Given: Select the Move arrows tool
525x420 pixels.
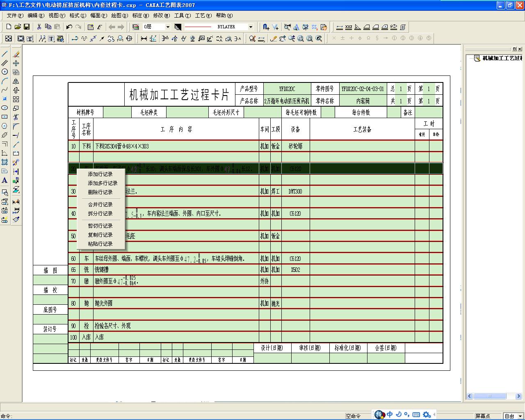Looking at the screenshot, I should (16, 63).
